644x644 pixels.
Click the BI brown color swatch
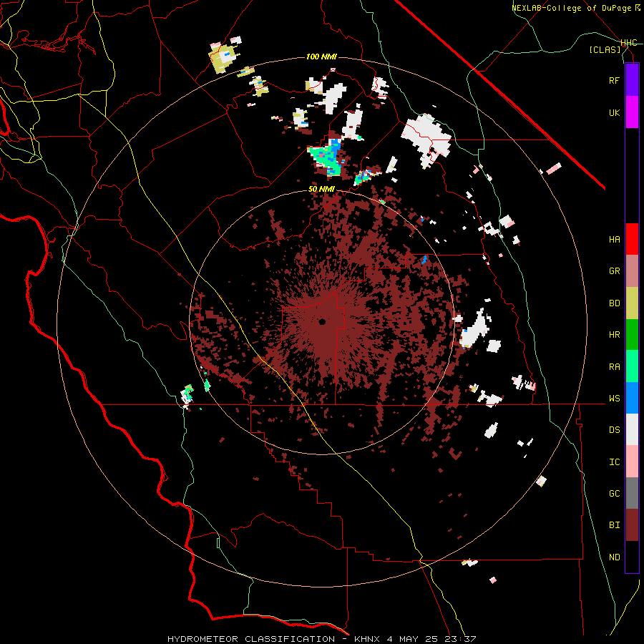pyautogui.click(x=632, y=525)
